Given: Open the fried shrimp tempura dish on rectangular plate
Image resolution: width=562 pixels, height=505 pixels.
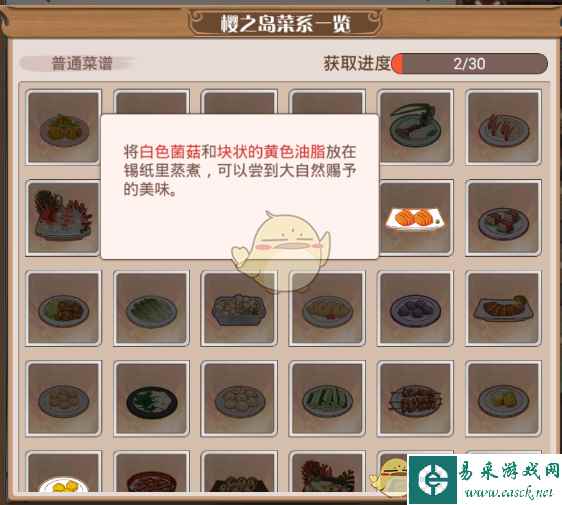Looking at the screenshot, I should coord(503,309).
